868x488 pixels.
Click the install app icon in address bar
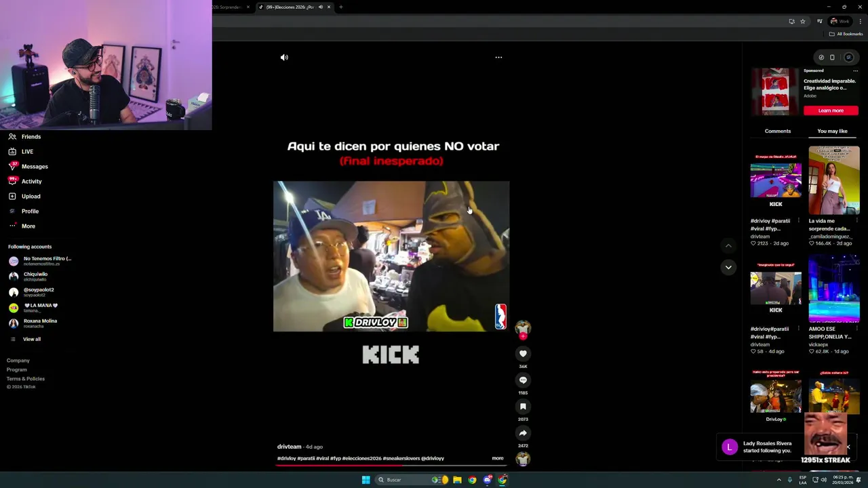pyautogui.click(x=791, y=21)
